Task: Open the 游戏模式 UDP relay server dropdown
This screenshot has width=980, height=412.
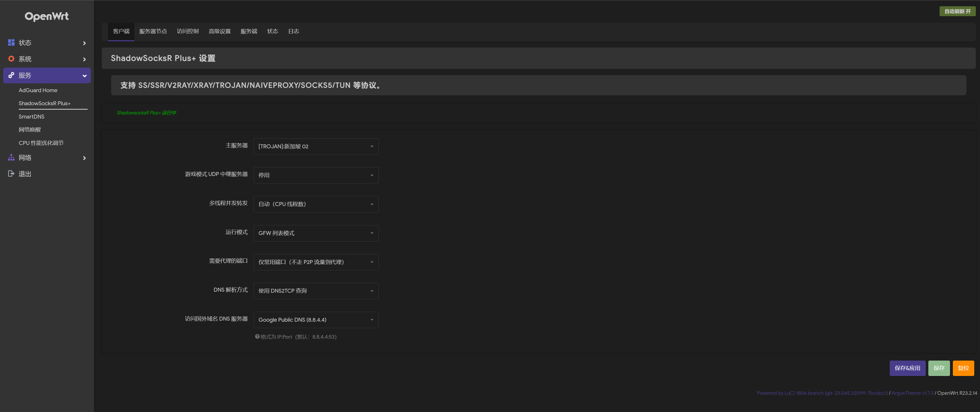Action: 316,175
